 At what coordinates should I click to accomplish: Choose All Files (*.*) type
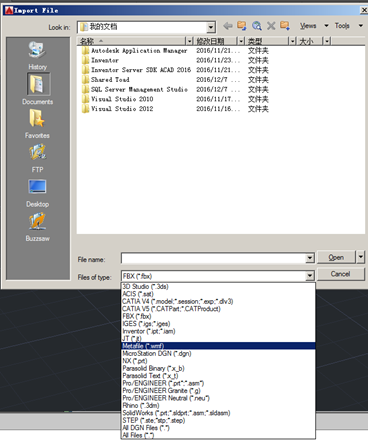218,435
